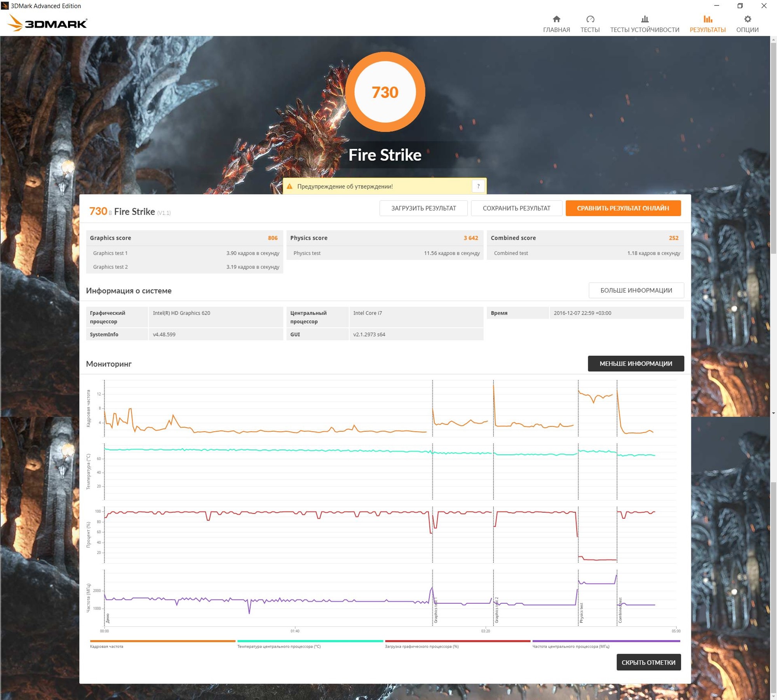Click the time value 2016-12-07 22:59
The image size is (777, 700).
(x=582, y=313)
